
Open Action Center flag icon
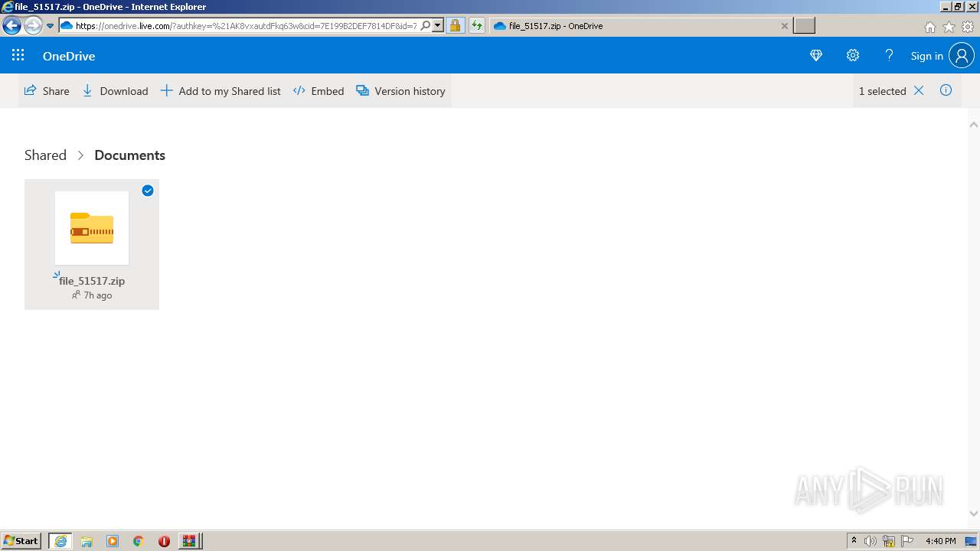click(x=907, y=541)
